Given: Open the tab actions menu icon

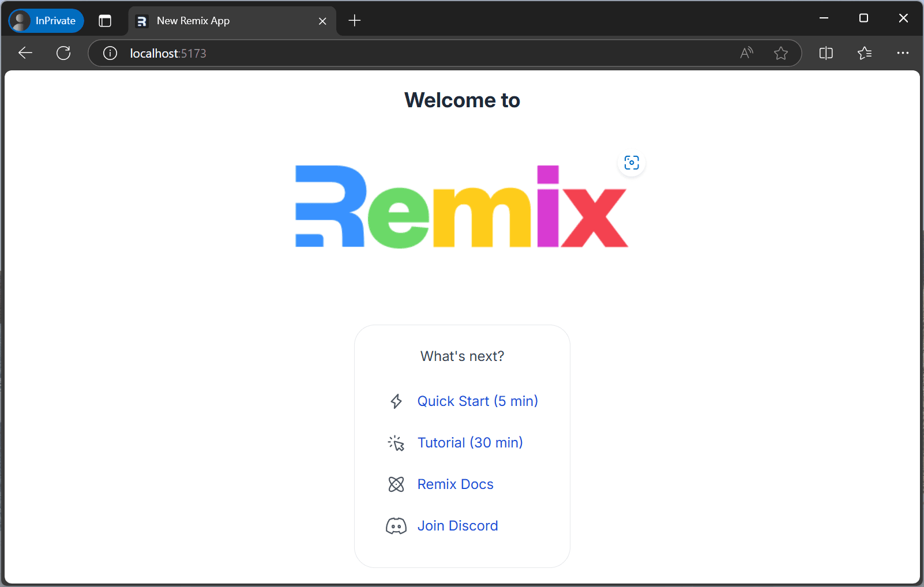Looking at the screenshot, I should tap(105, 21).
